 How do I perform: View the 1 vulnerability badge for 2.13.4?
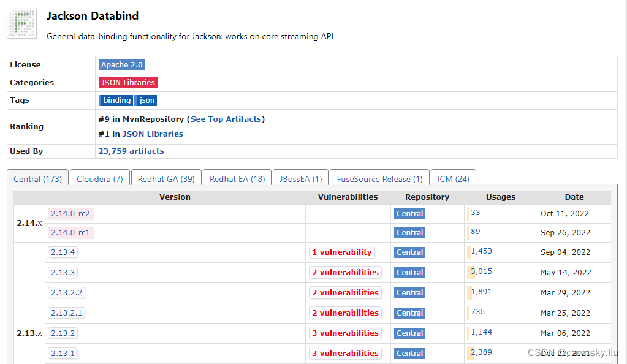point(342,252)
